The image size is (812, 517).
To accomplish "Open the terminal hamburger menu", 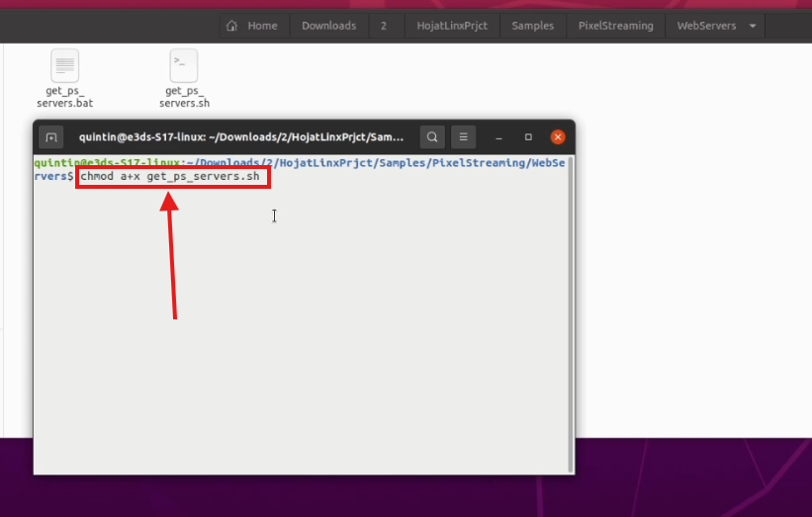I will [x=465, y=137].
